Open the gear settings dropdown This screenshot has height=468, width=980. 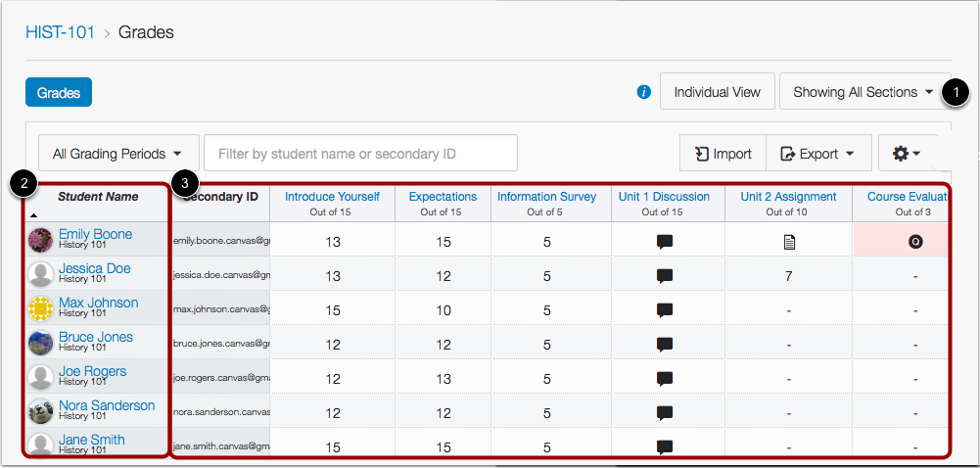(x=907, y=154)
